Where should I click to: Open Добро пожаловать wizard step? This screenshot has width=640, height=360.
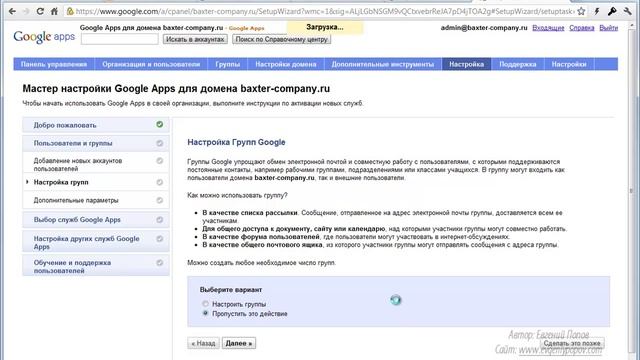click(x=96, y=125)
